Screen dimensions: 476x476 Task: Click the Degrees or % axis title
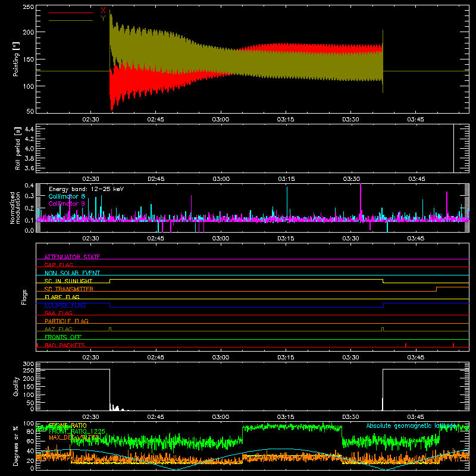coord(16,446)
